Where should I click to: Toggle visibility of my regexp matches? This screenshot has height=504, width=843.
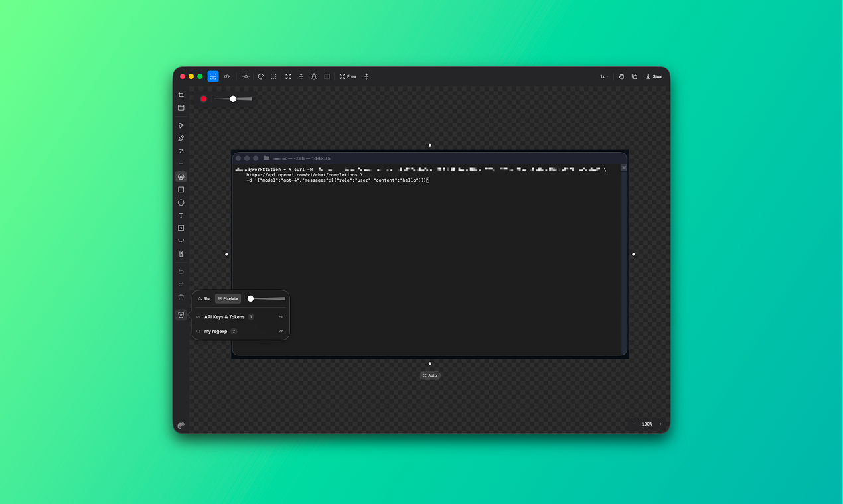(281, 331)
